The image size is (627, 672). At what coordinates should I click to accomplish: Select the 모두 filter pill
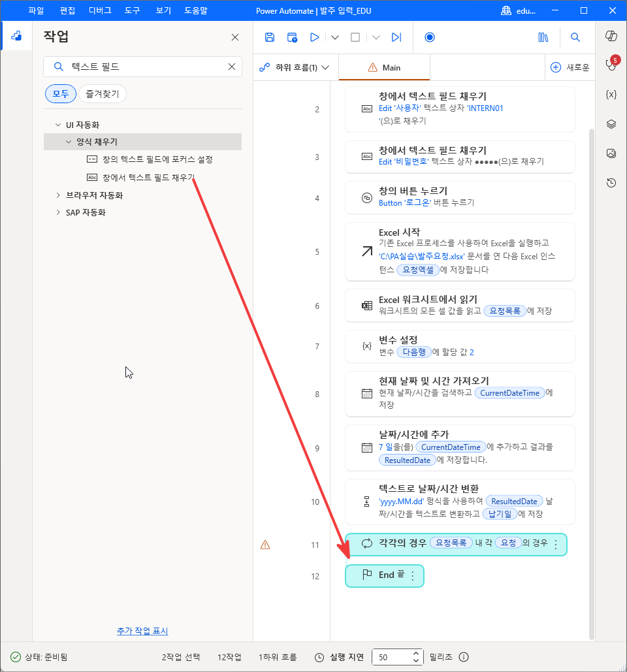point(61,94)
